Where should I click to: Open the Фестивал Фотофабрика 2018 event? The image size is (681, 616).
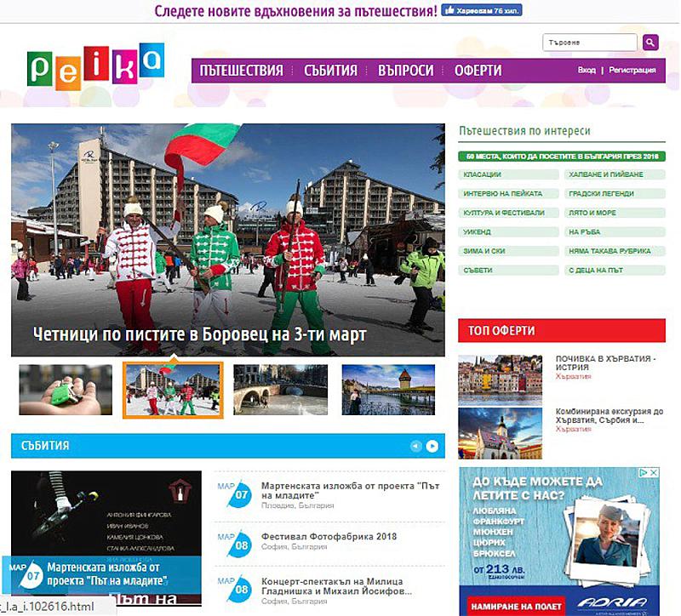click(329, 537)
